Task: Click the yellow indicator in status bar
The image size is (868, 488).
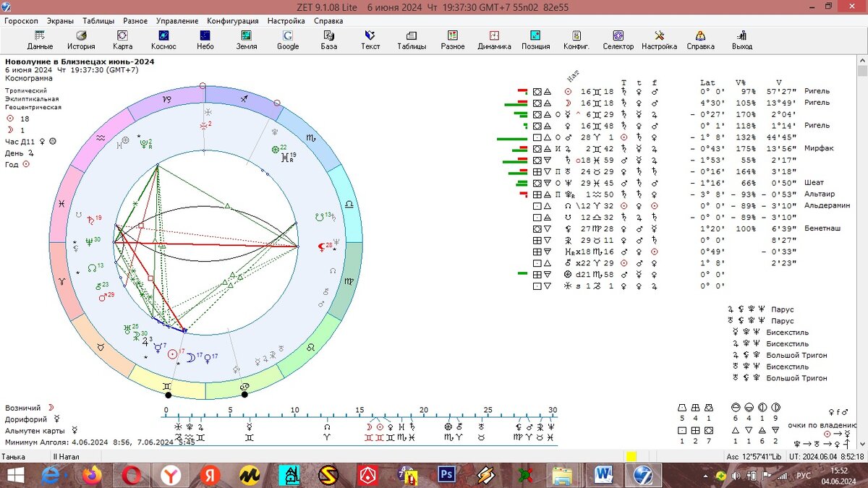Action: (x=631, y=456)
